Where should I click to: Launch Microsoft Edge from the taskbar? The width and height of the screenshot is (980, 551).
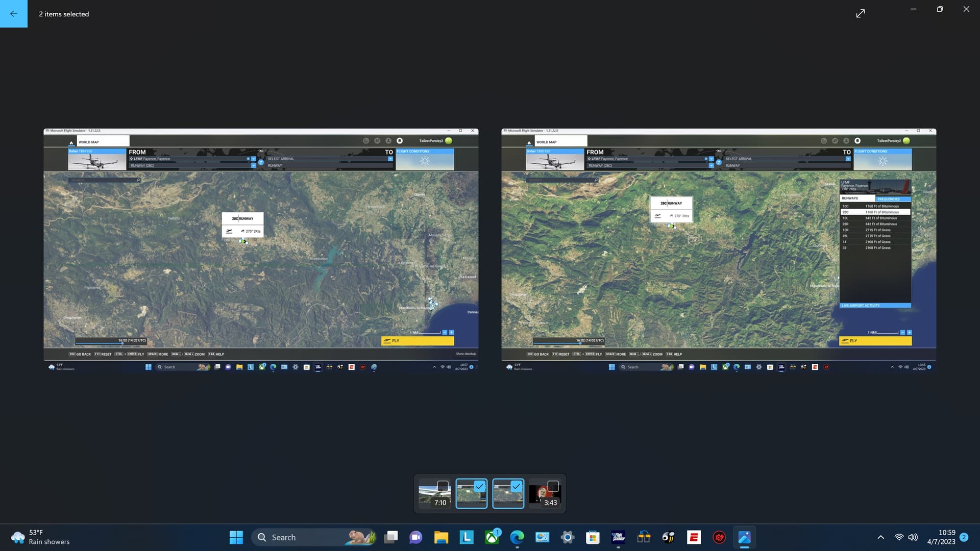518,537
